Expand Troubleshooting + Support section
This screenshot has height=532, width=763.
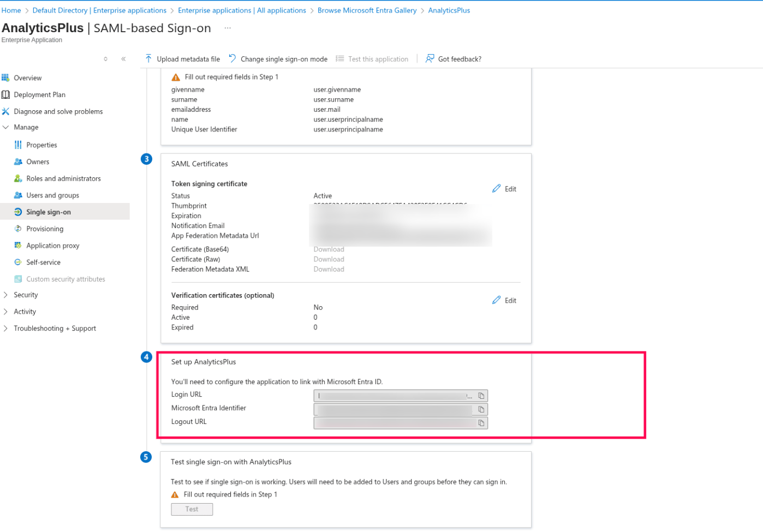(x=6, y=328)
